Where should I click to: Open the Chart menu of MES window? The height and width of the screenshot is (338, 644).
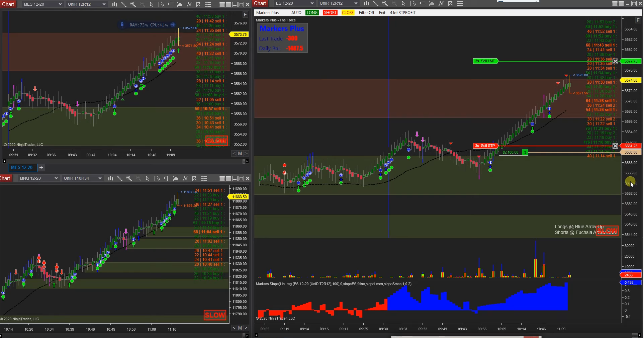click(8, 4)
